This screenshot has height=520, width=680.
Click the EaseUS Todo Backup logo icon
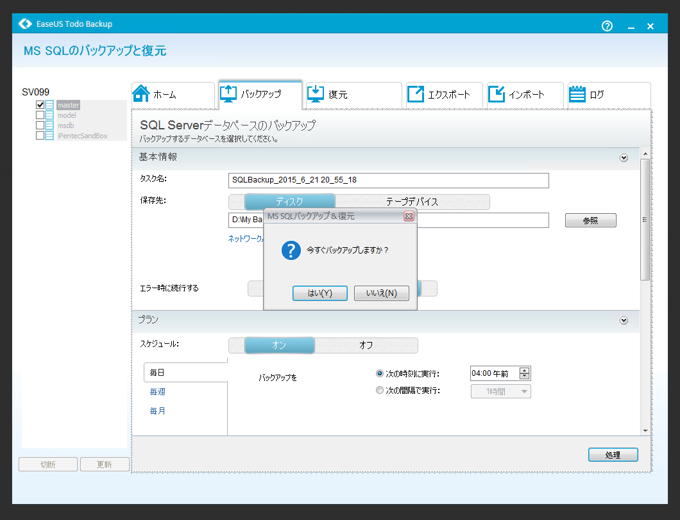[x=25, y=24]
